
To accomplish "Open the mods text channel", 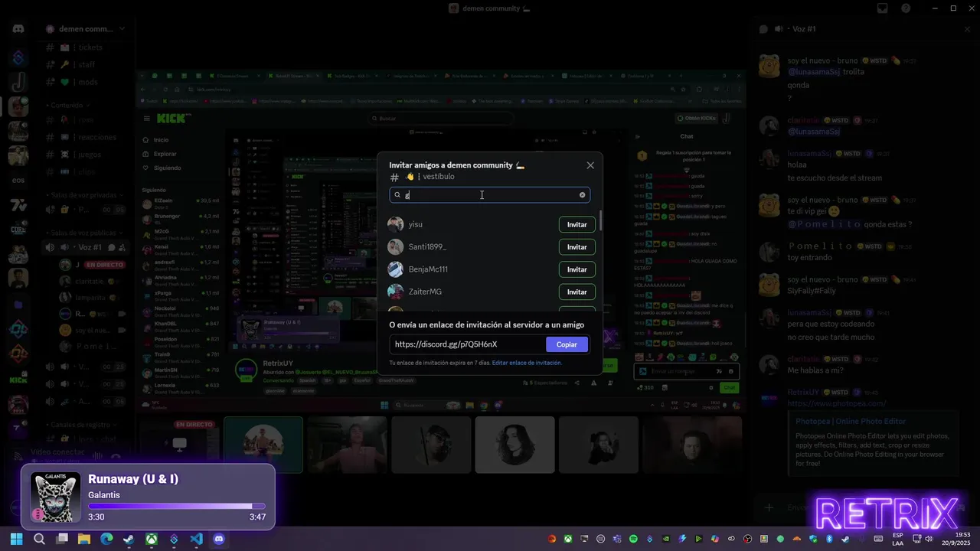I will 87,82.
